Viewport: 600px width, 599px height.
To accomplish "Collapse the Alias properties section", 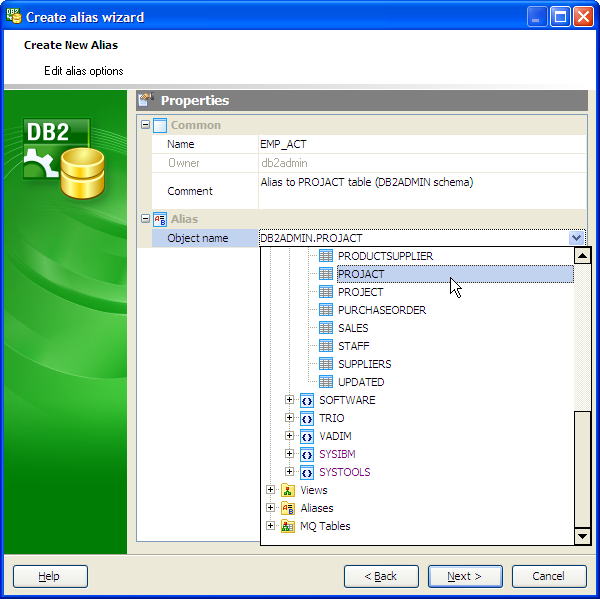I will (x=145, y=218).
